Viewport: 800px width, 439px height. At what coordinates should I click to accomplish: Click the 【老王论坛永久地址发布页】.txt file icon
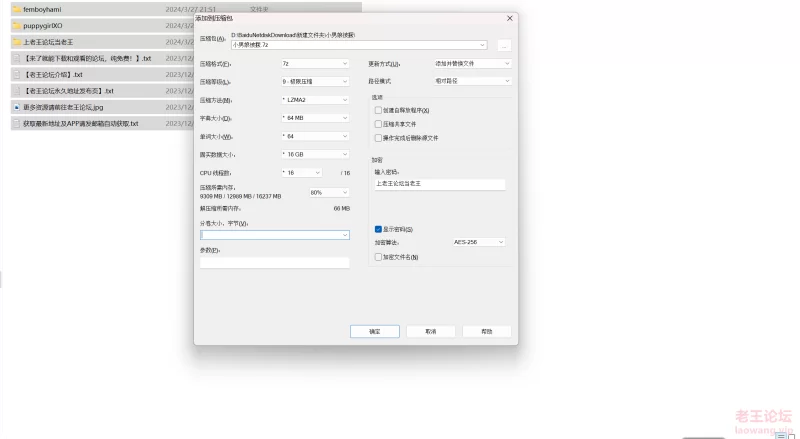point(16,91)
